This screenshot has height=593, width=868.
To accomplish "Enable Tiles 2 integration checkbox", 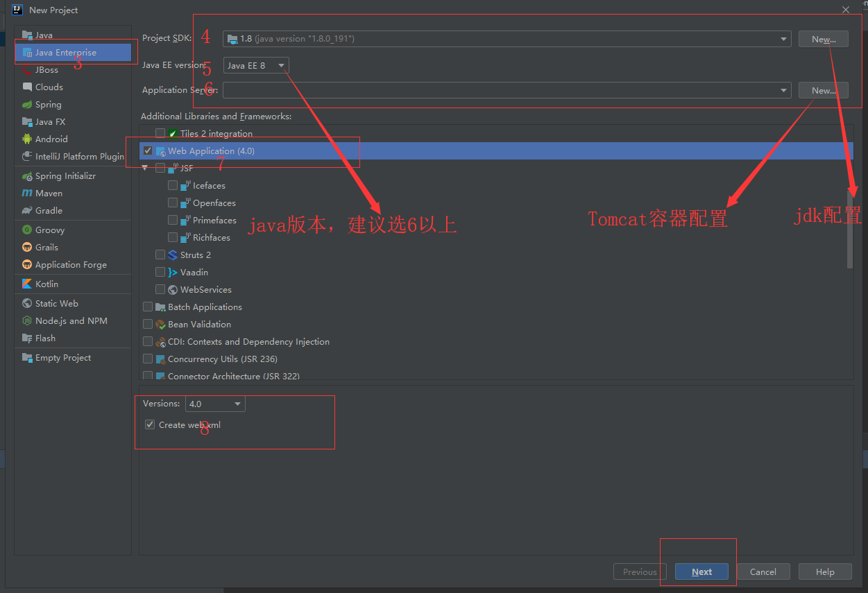I will [x=160, y=133].
